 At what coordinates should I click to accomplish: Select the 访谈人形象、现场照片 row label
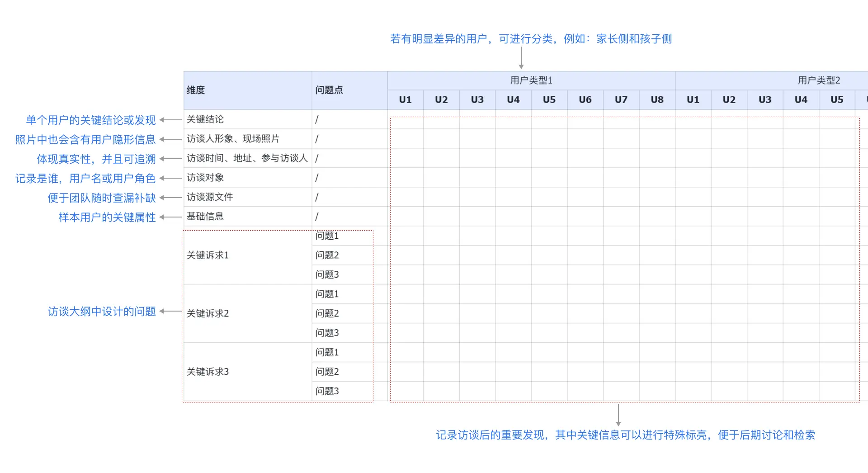click(x=233, y=139)
